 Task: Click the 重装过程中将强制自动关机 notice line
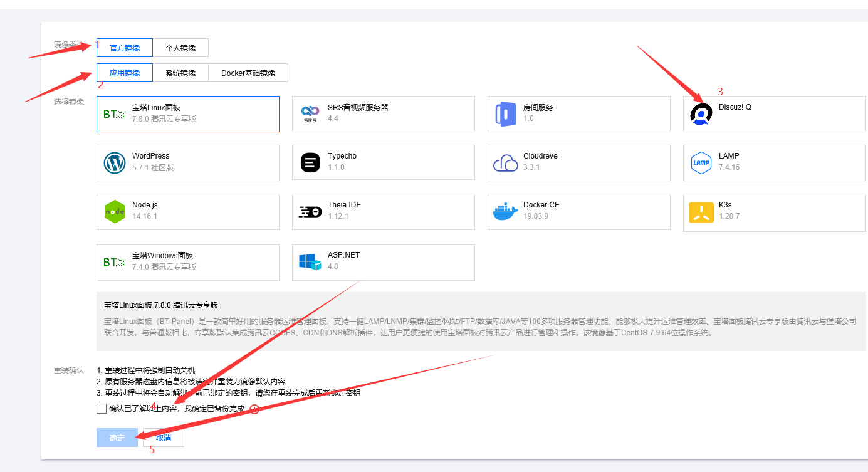(146, 370)
